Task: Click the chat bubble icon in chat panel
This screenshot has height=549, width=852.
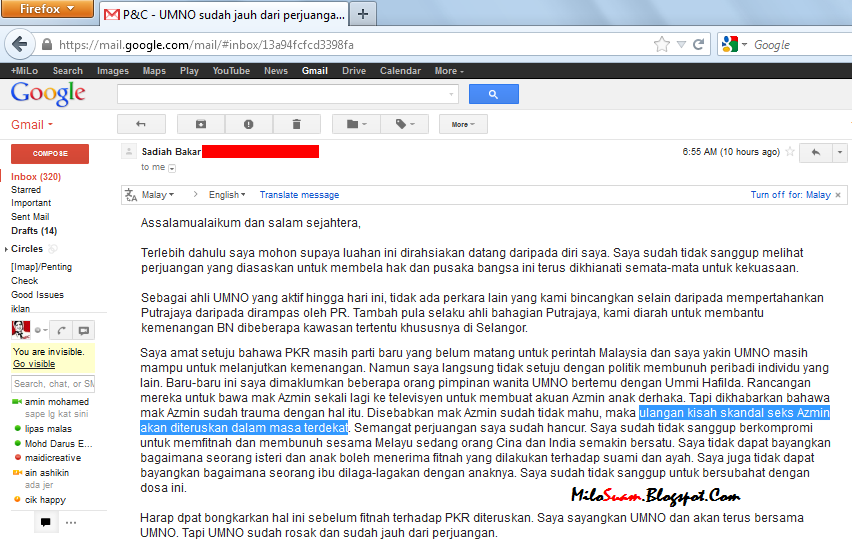Action: click(x=84, y=330)
